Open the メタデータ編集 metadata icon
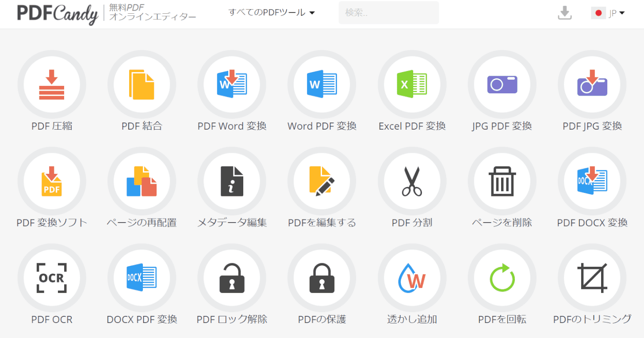 click(232, 181)
